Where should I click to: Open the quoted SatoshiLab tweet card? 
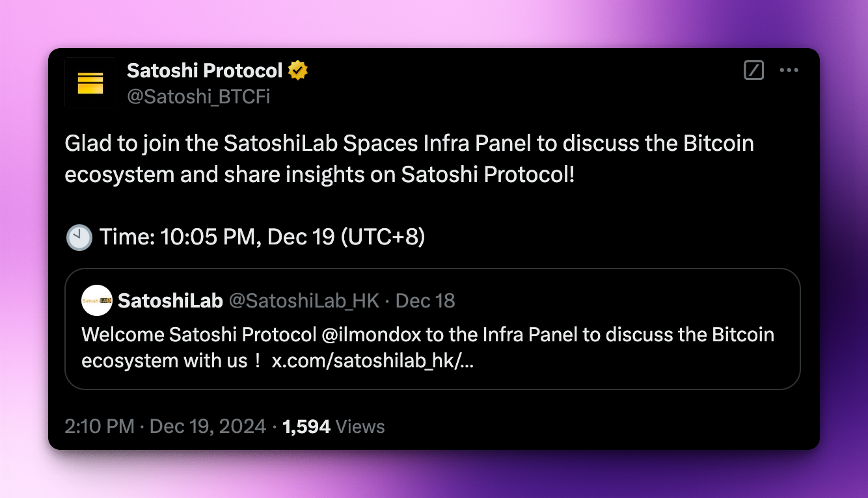pyautogui.click(x=433, y=329)
